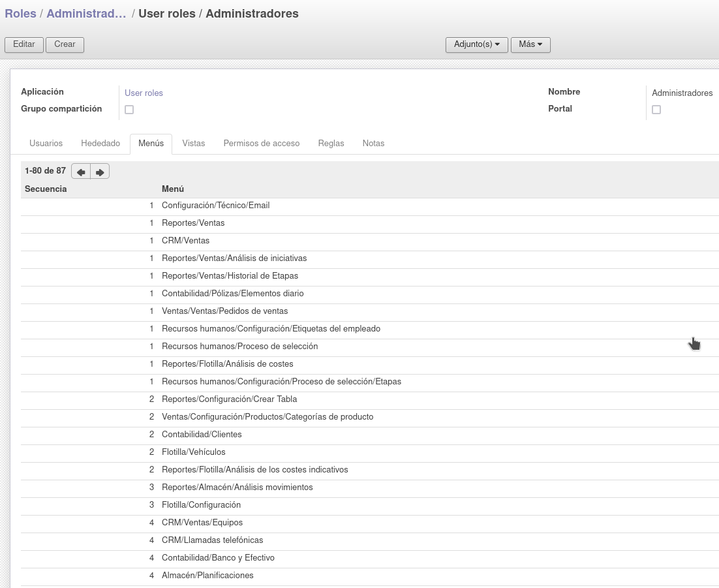The image size is (719, 588).
Task: Click the 1-80 de 87 pager text
Action: click(46, 170)
